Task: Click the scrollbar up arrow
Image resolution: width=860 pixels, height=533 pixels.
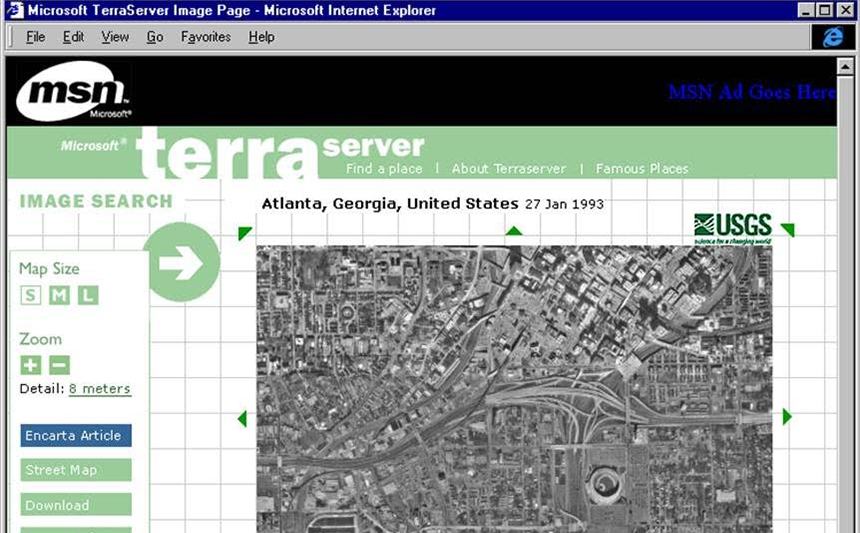Action: pyautogui.click(x=845, y=67)
